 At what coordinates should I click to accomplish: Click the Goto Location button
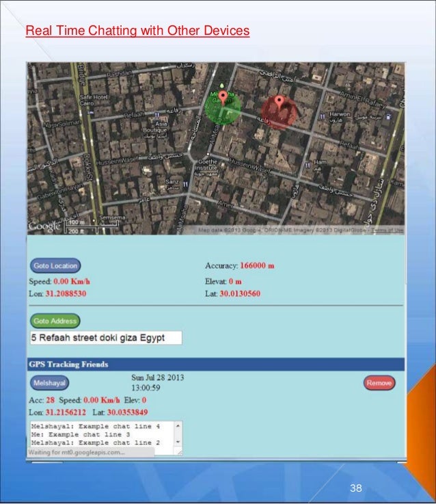(x=55, y=266)
